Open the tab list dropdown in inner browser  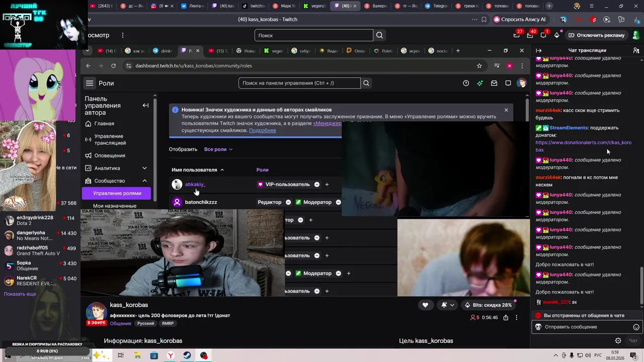(x=88, y=51)
